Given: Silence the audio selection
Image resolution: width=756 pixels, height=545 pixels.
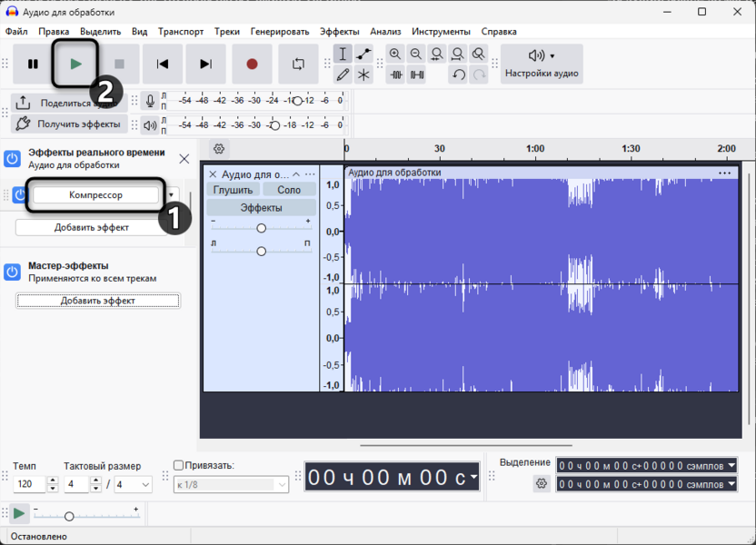Looking at the screenshot, I should 416,74.
